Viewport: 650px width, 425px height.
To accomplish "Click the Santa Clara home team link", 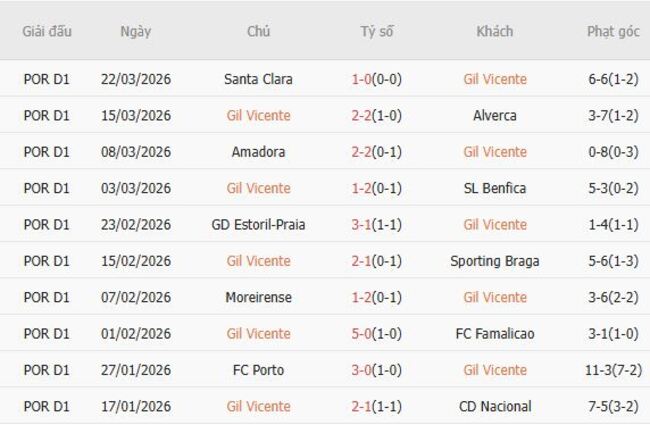I will tap(258, 79).
